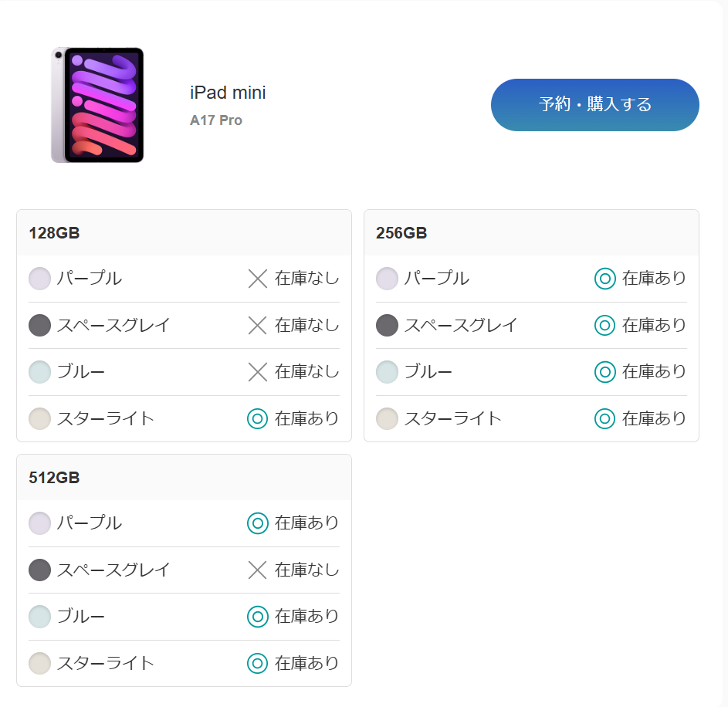Viewport: 728px width, 707px height.
Task: Click the out-of-stock X icon for 512GB スペースグレイ
Action: pos(258,570)
